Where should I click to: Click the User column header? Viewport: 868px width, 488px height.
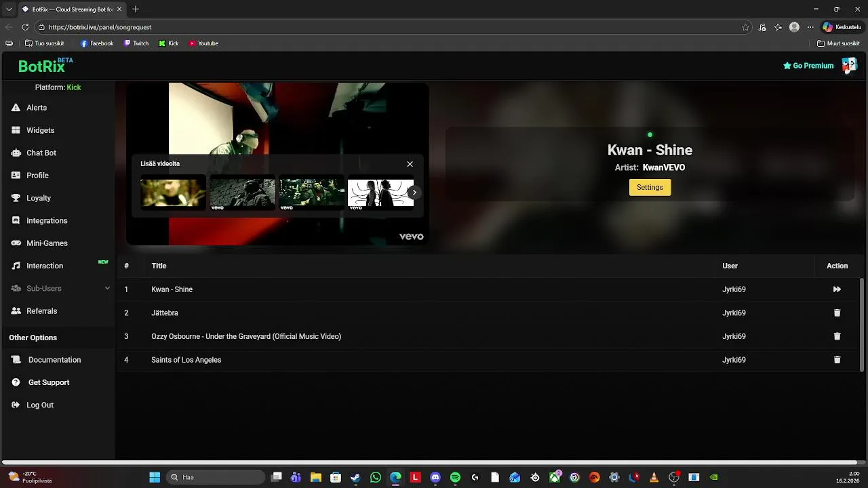tap(730, 266)
